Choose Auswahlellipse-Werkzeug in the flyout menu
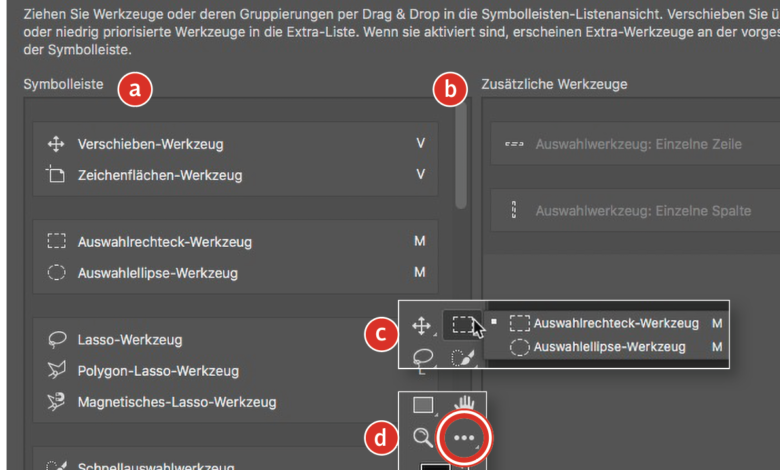This screenshot has height=470, width=780. 607,347
